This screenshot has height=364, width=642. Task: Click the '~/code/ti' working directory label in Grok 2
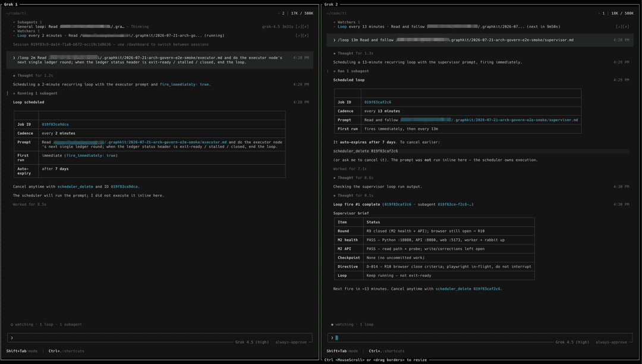[x=336, y=14]
